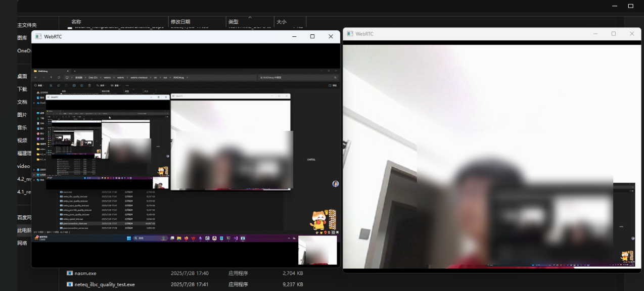Open 网络 in the Explorer sidebar

point(22,243)
